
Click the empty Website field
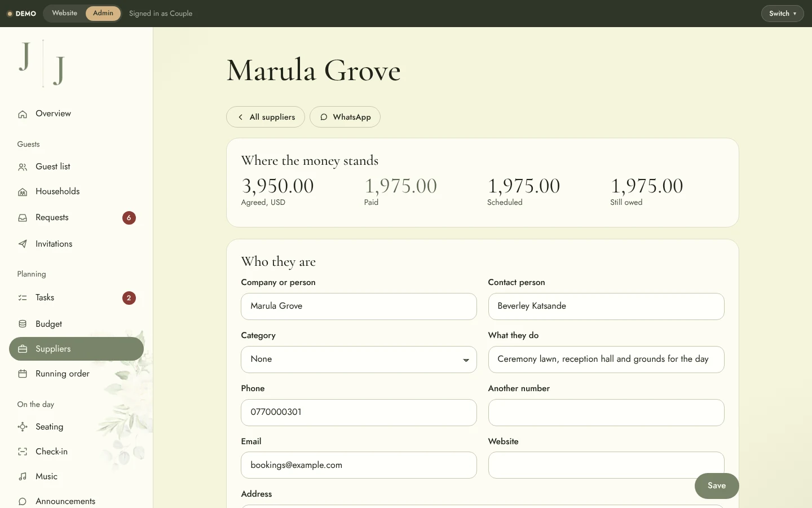pyautogui.click(x=606, y=465)
